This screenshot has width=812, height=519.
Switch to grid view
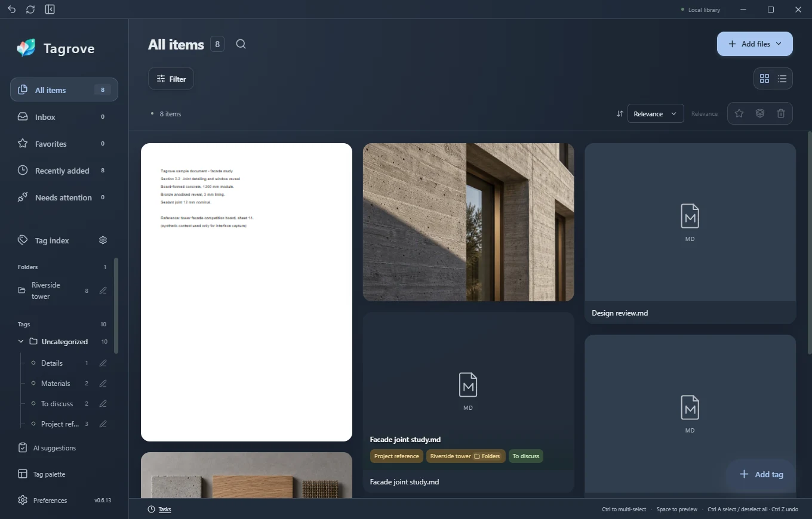(764, 79)
